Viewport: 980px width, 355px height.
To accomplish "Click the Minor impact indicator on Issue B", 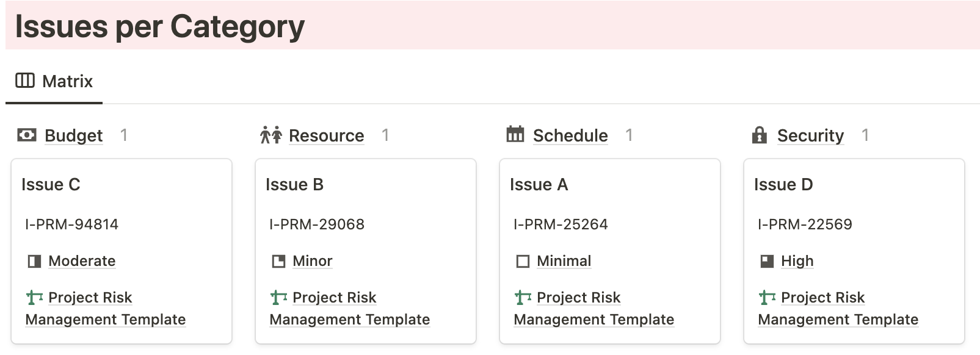I will click(278, 261).
